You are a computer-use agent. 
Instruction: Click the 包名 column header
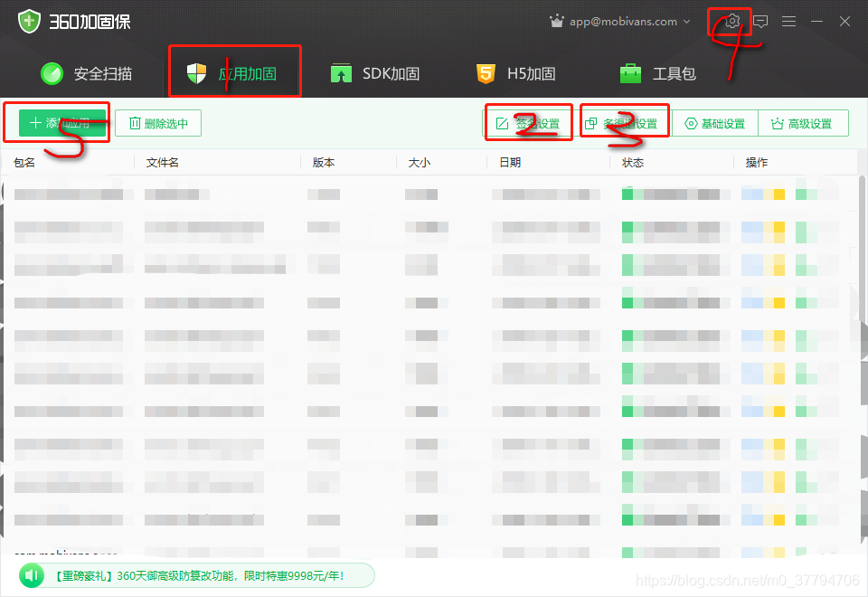(24, 162)
